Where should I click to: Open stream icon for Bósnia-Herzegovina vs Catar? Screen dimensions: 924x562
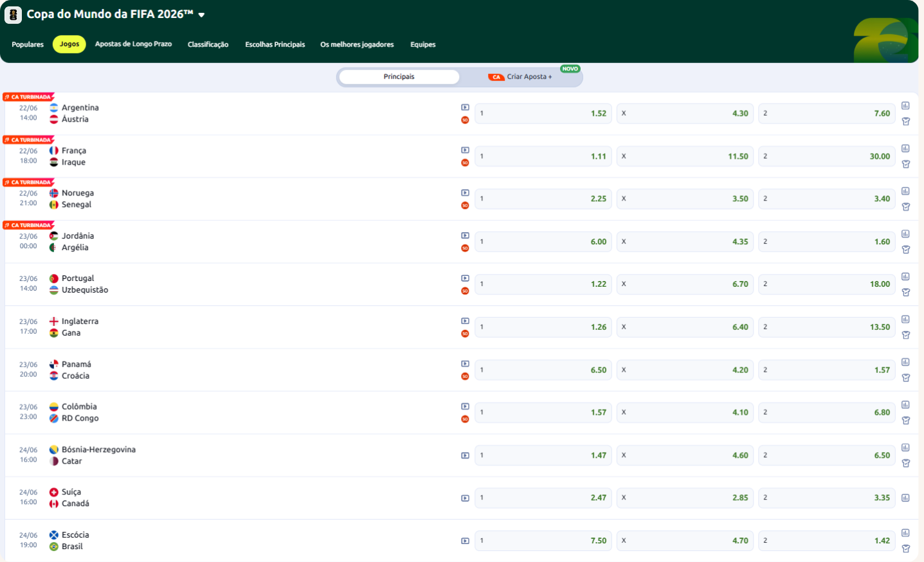click(465, 455)
